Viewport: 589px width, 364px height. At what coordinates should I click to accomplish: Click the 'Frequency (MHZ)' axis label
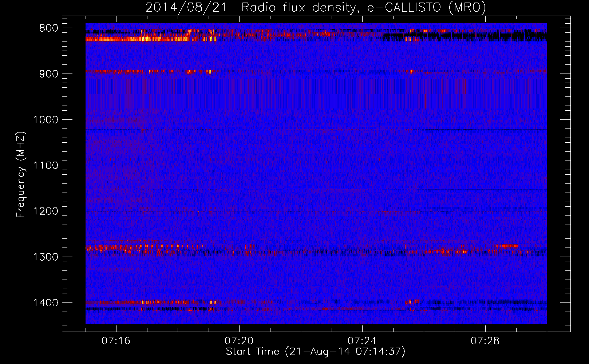(x=21, y=174)
